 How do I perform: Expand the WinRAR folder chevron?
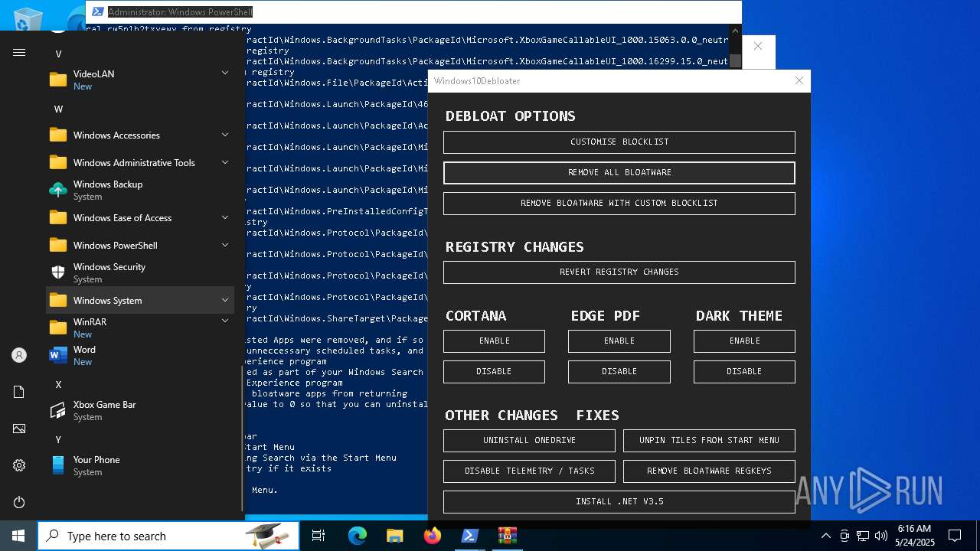[225, 321]
